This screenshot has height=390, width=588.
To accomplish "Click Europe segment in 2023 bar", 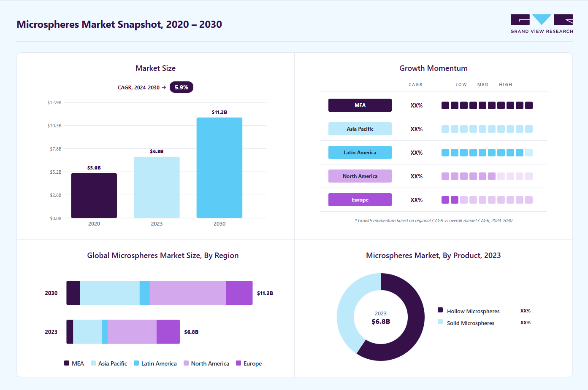I will pos(168,332).
